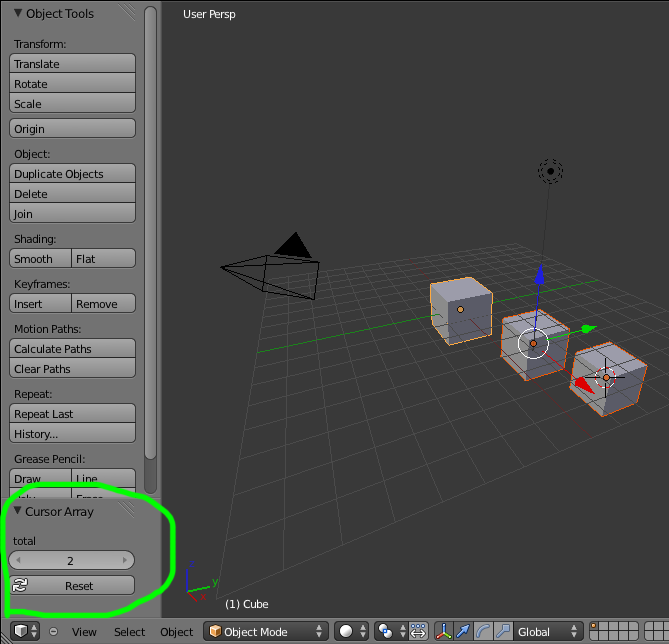Open the pivot point selector
Screen dimensions: 669x644
[391, 631]
